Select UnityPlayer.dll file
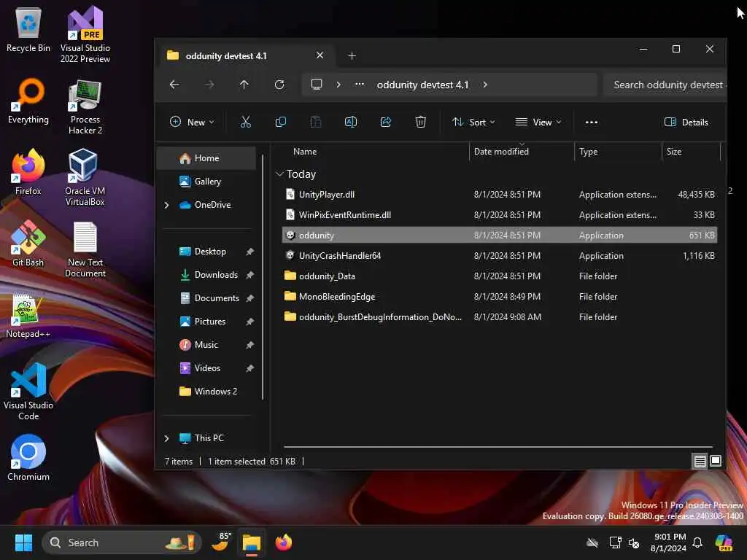Screen dimensions: 747x560 [x=499, y=194]
